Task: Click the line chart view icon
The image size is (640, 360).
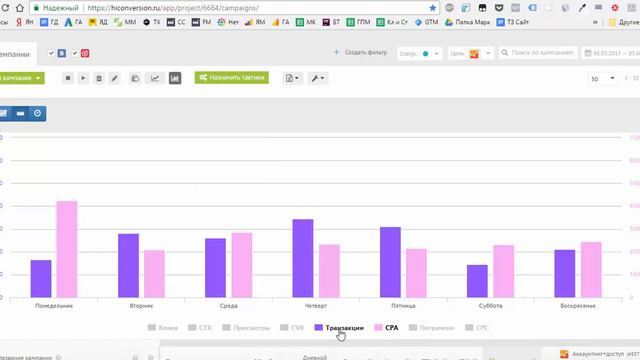Action: (x=155, y=78)
